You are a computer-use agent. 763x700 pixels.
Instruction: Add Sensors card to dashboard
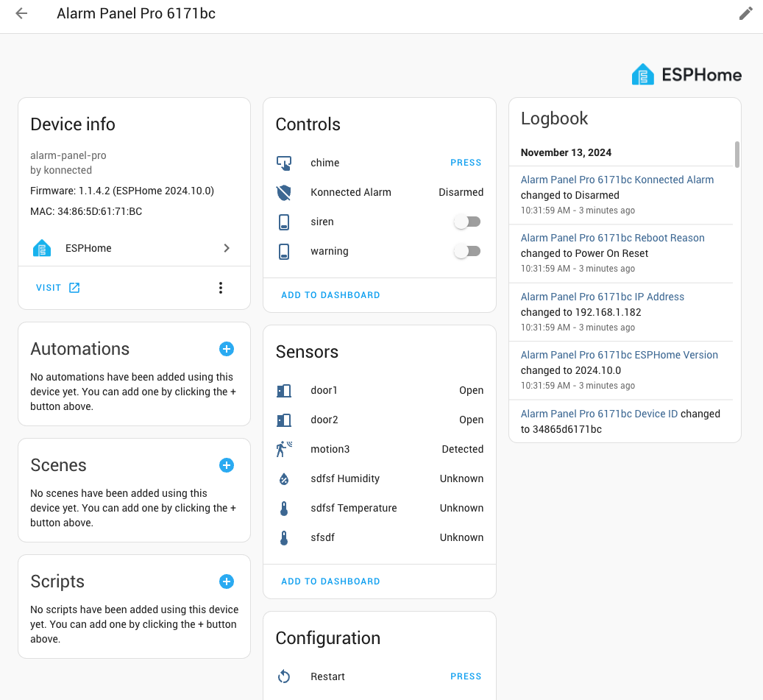pyautogui.click(x=330, y=581)
